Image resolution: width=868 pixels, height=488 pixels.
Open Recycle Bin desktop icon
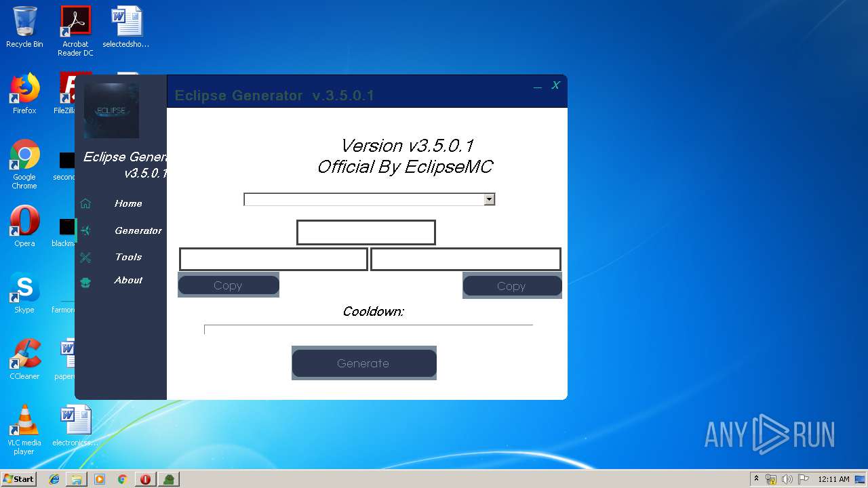[x=24, y=27]
